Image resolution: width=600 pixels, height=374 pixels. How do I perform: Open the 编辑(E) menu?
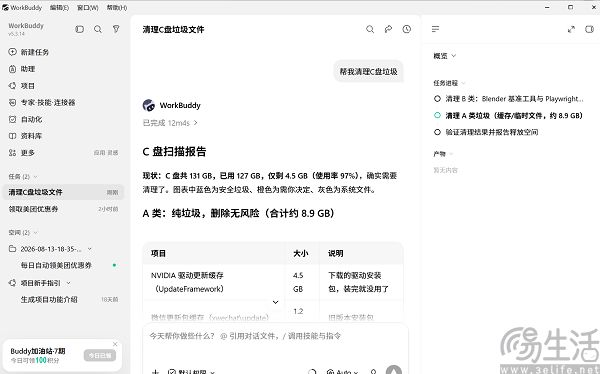point(59,8)
